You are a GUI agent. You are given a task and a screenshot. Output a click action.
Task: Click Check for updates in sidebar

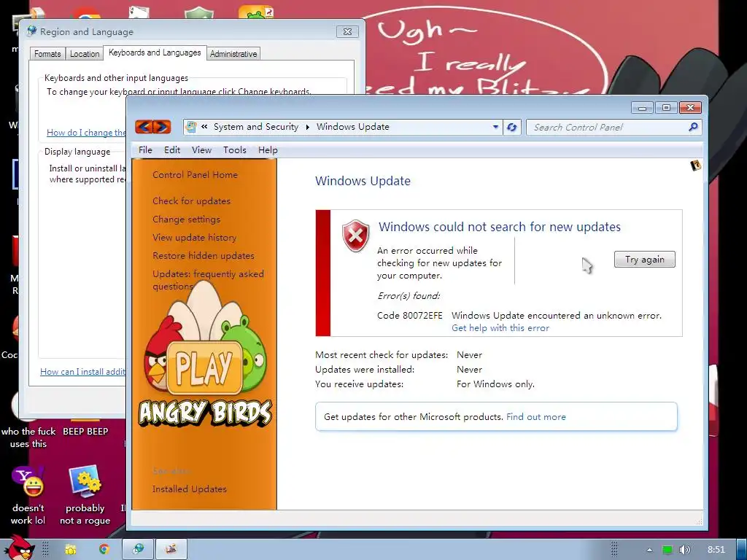(x=191, y=201)
